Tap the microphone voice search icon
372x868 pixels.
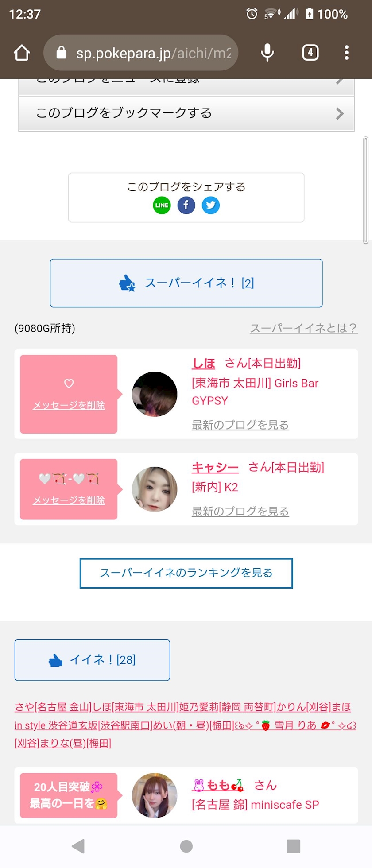[267, 53]
